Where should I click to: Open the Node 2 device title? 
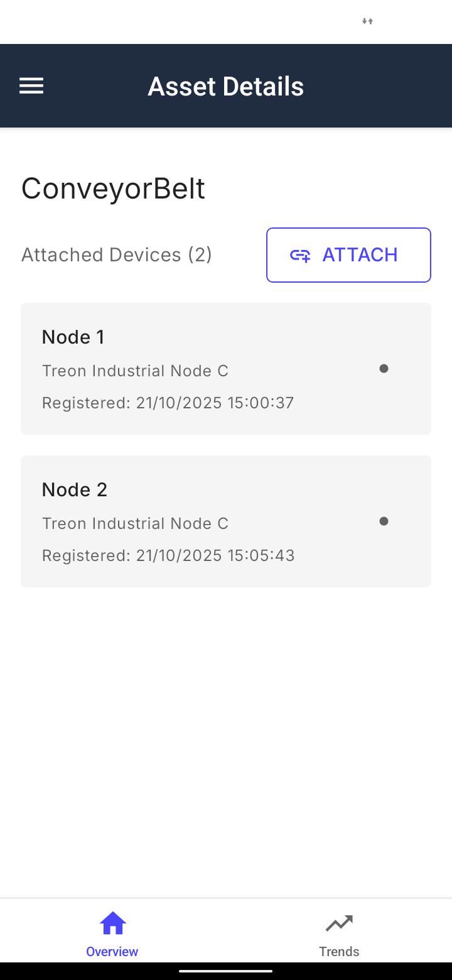(75, 490)
